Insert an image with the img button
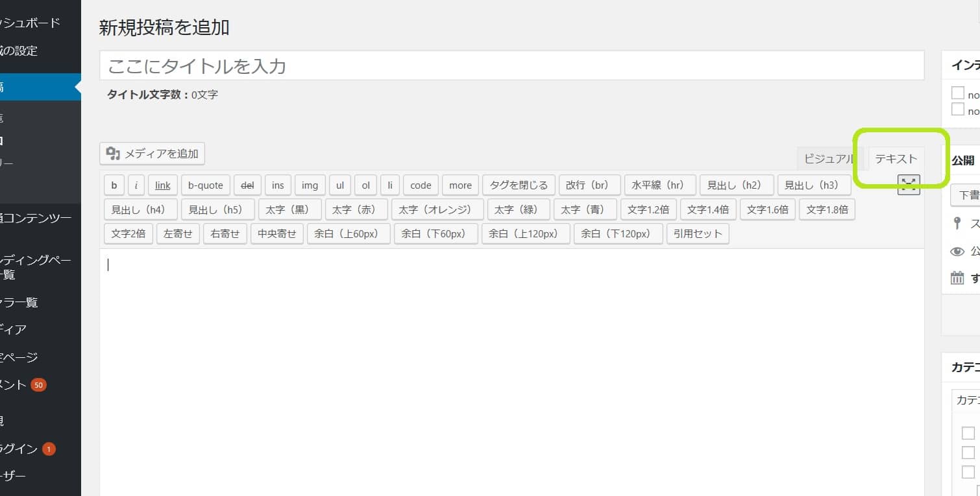 (310, 185)
